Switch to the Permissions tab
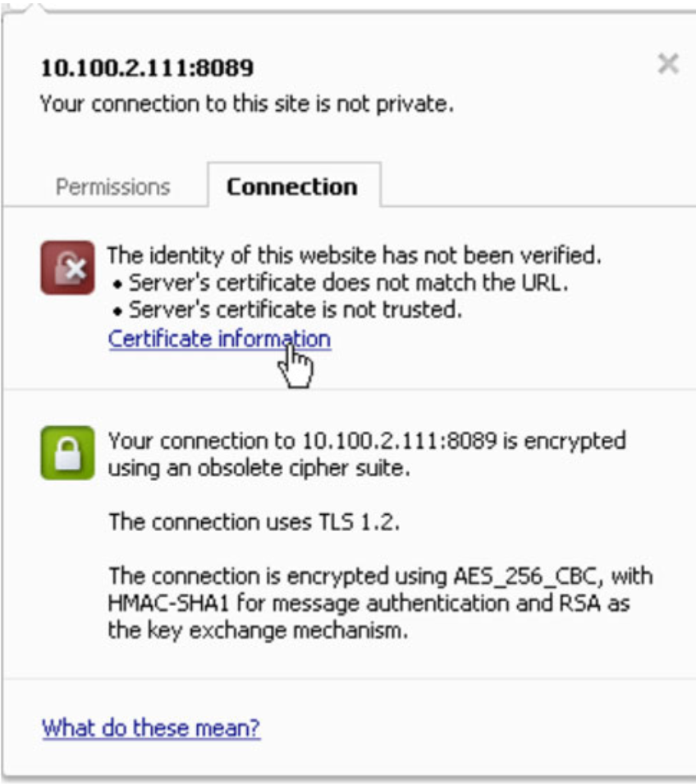Screen dimensions: 696x784 point(112,186)
